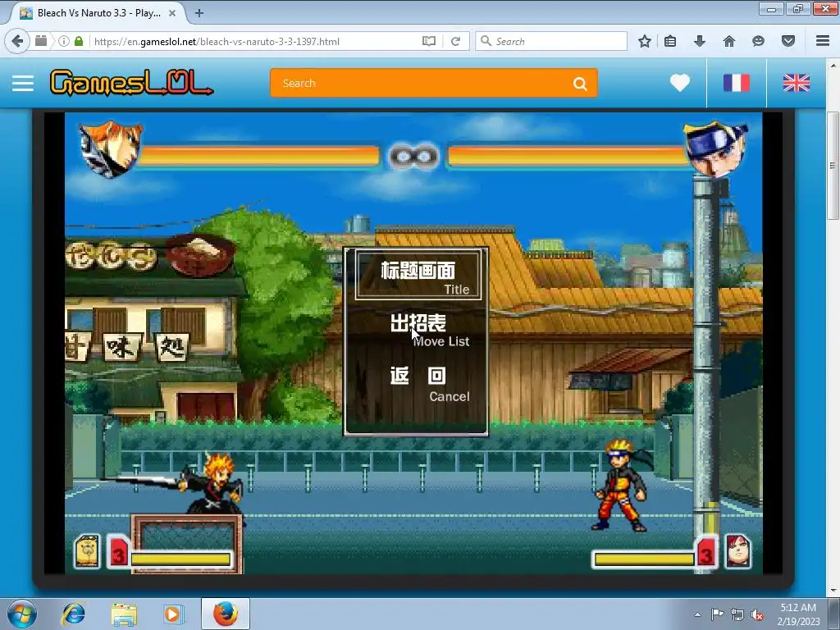Open Windows Media Player from taskbar

pyautogui.click(x=172, y=614)
